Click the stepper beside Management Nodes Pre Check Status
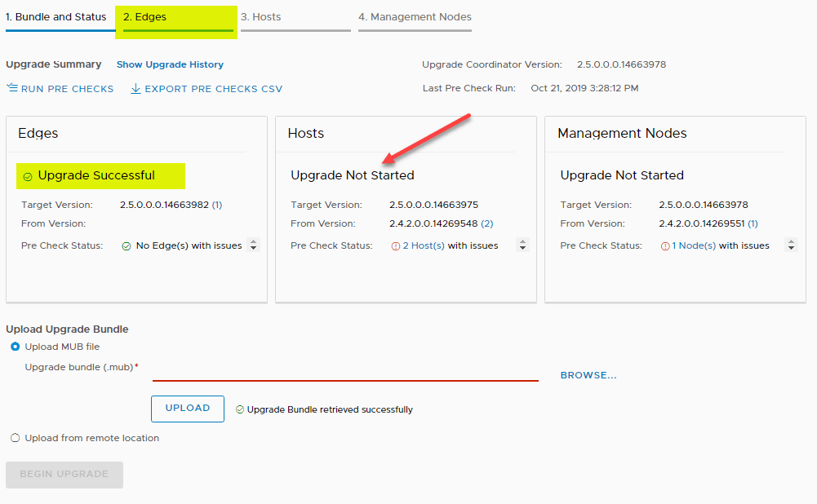817x504 pixels. pyautogui.click(x=790, y=245)
